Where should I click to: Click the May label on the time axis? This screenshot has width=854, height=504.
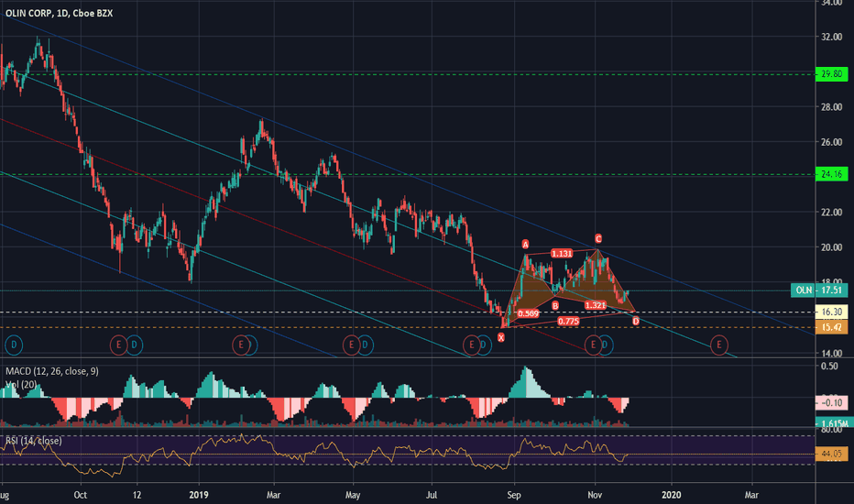[x=353, y=495]
